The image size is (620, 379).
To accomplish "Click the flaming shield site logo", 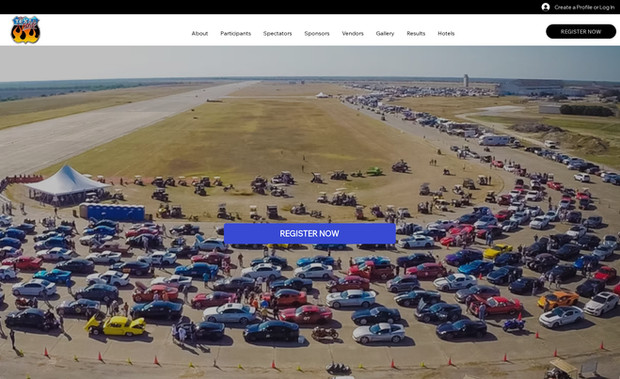I will coord(25,30).
